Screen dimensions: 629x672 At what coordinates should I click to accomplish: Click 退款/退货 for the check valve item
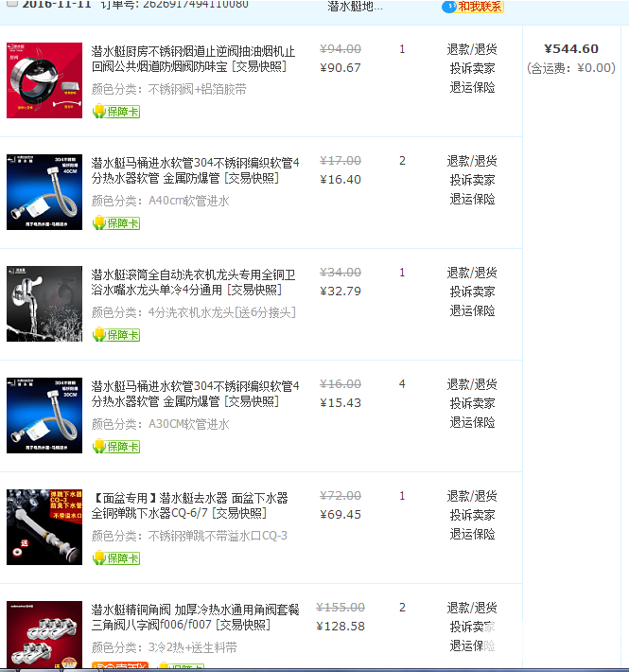click(472, 49)
